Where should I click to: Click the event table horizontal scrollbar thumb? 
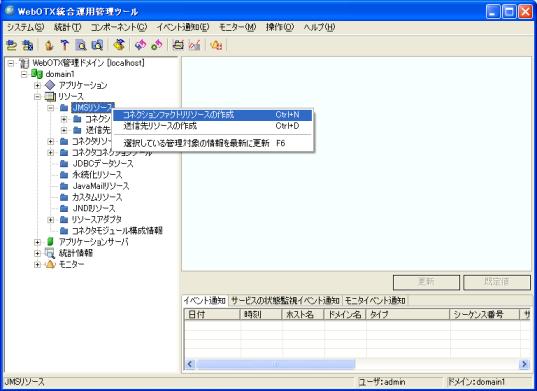[x=276, y=364]
